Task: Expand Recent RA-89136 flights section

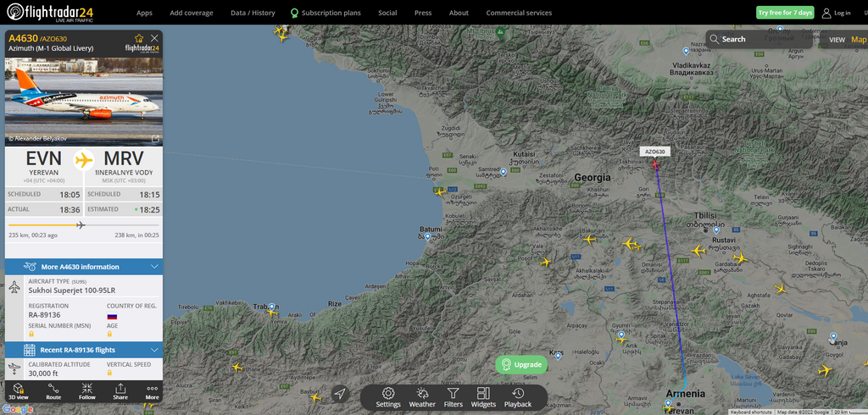Action: coord(84,350)
